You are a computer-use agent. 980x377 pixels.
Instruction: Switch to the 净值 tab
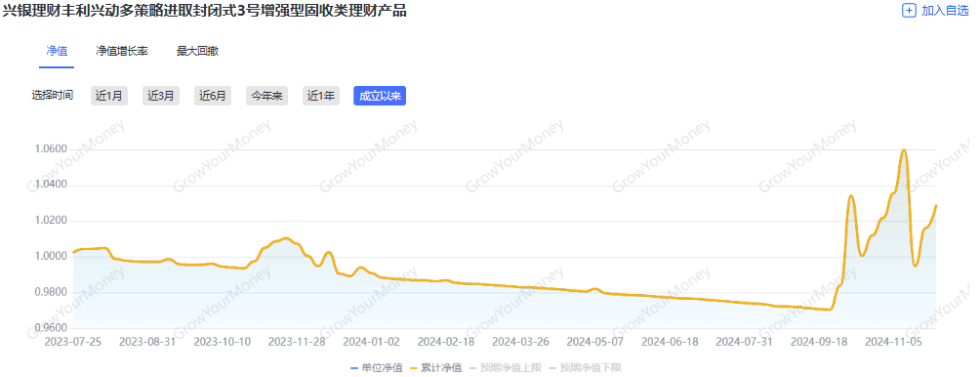tap(57, 51)
